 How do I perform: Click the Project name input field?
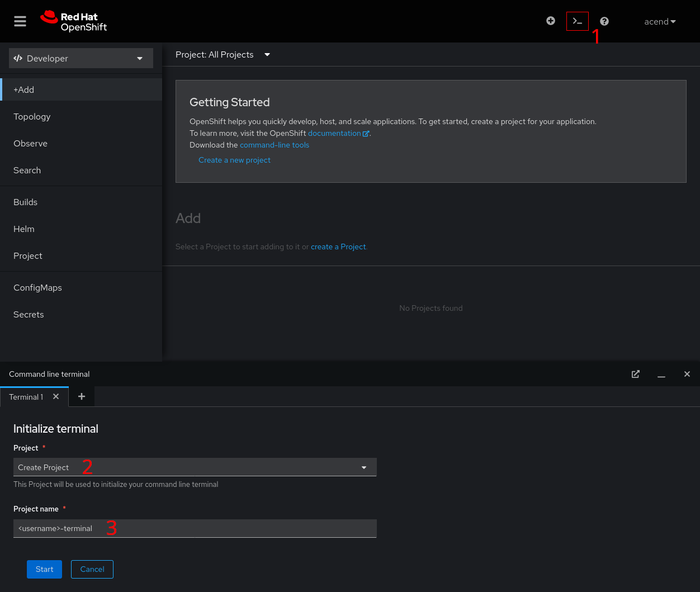(x=195, y=528)
